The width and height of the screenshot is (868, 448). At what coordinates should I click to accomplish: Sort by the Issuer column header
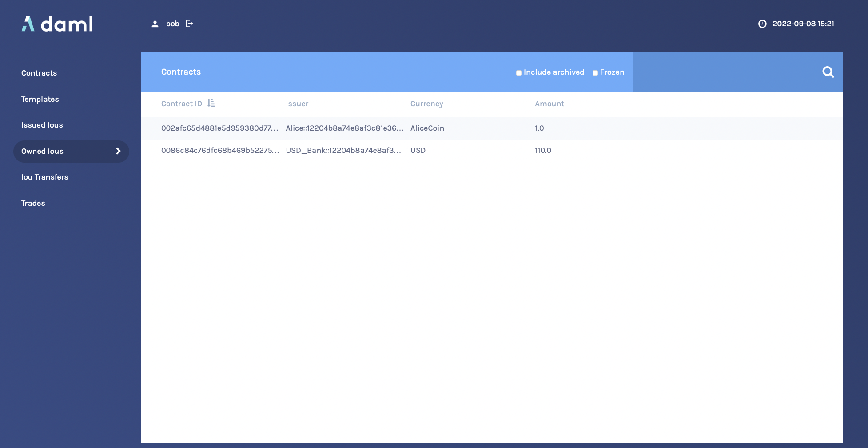tap(297, 104)
